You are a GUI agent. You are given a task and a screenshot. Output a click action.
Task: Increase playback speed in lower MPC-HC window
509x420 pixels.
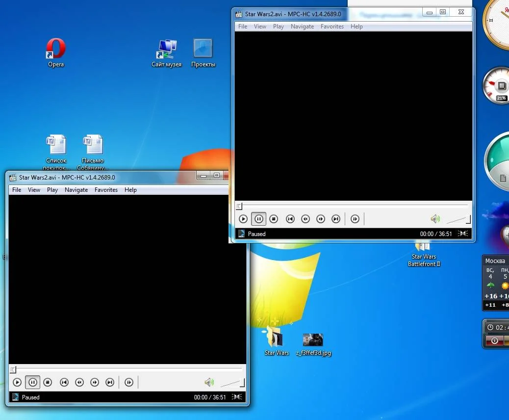point(95,382)
